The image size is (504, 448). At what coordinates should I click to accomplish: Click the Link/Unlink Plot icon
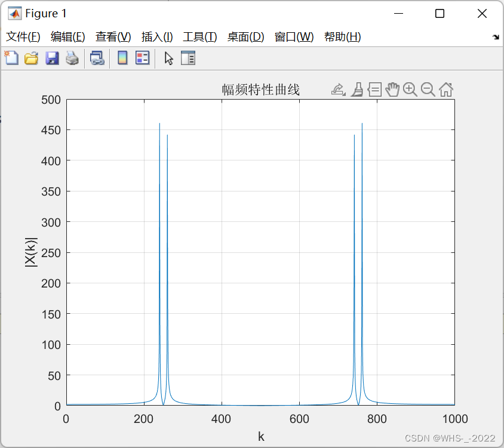click(97, 58)
